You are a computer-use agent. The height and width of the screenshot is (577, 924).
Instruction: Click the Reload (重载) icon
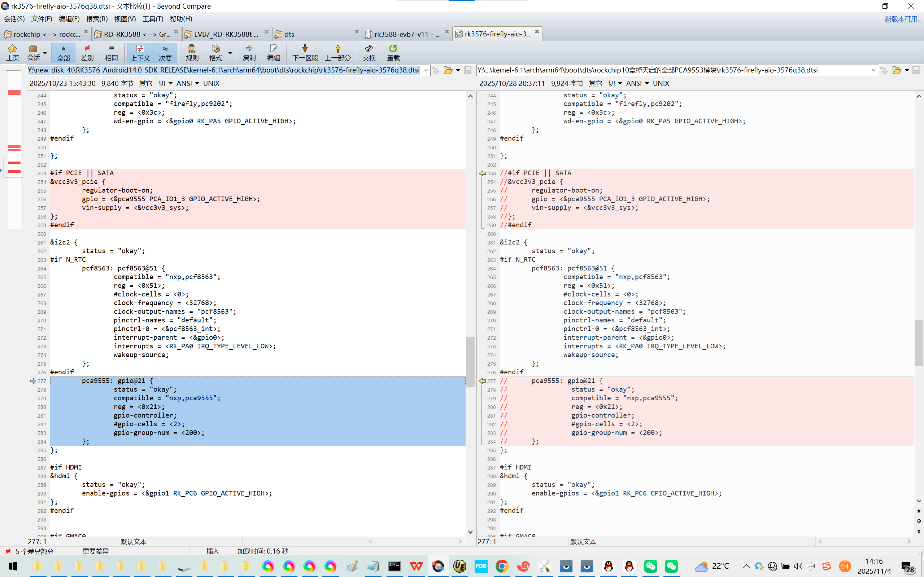click(x=393, y=52)
